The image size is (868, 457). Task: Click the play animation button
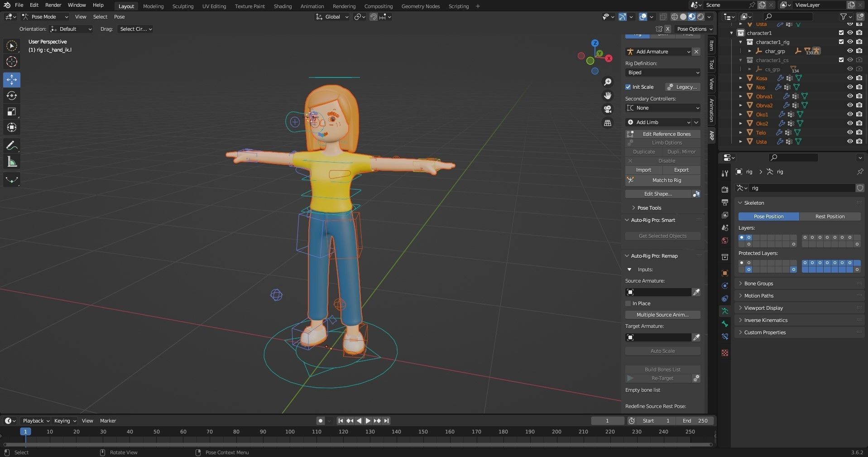tap(368, 421)
